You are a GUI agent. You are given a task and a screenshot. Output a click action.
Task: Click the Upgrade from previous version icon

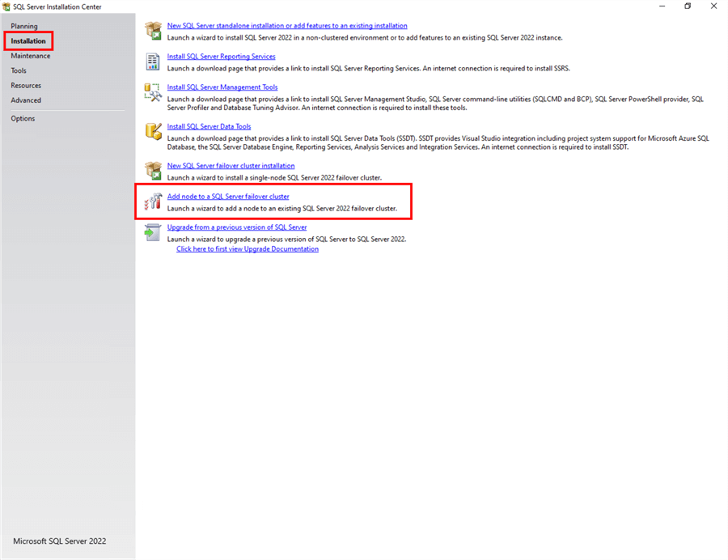tap(152, 232)
